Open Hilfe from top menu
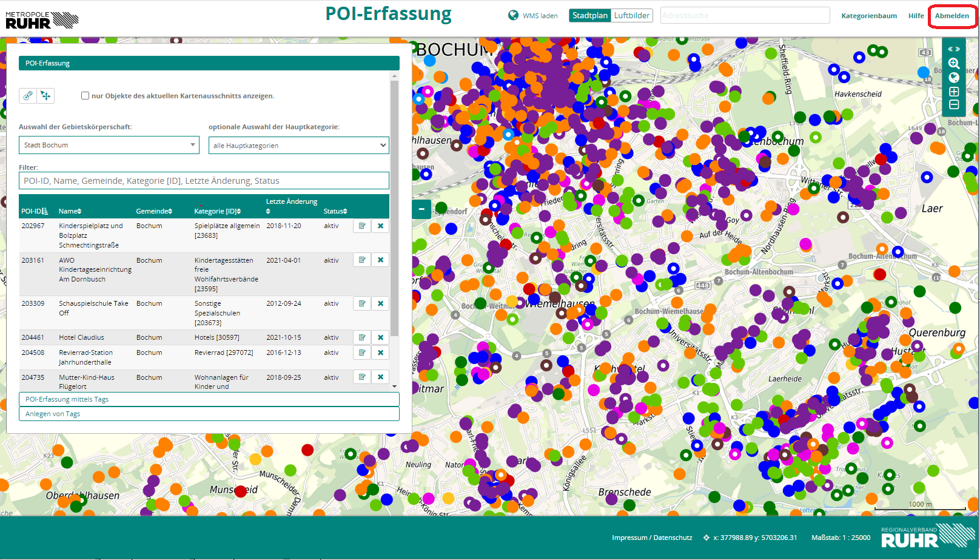Image resolution: width=980 pixels, height=560 pixels. pyautogui.click(x=916, y=16)
